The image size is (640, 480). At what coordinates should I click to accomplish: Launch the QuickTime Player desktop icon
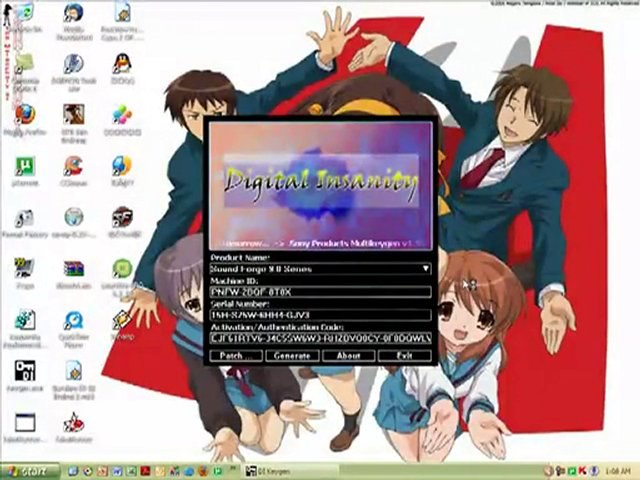(74, 320)
